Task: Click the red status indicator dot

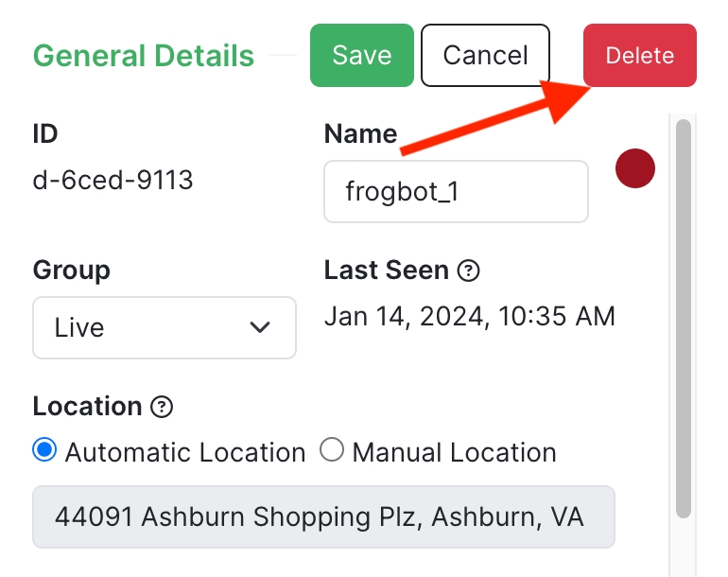Action: point(635,168)
